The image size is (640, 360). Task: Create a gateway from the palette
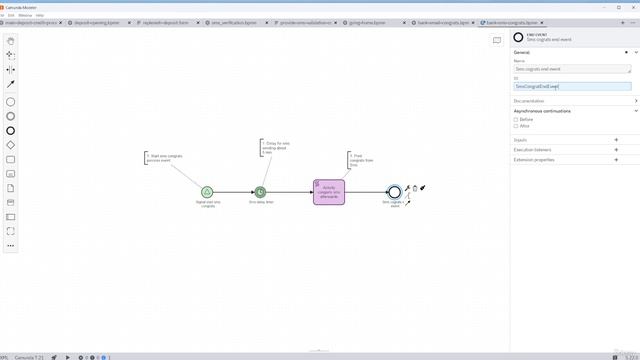click(11, 145)
